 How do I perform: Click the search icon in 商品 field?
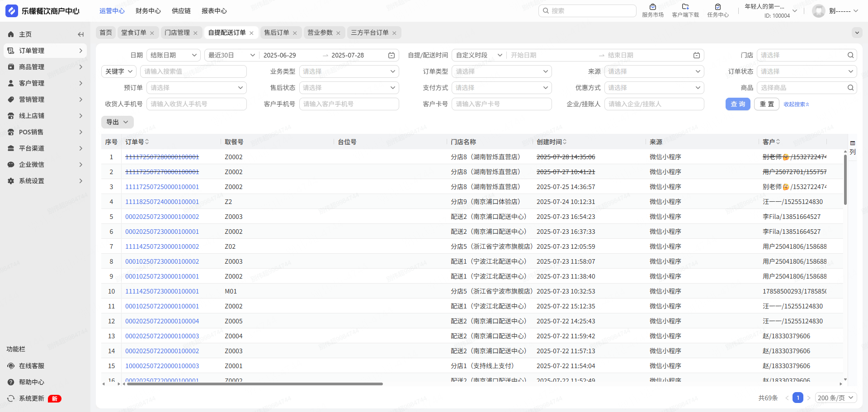coord(850,88)
